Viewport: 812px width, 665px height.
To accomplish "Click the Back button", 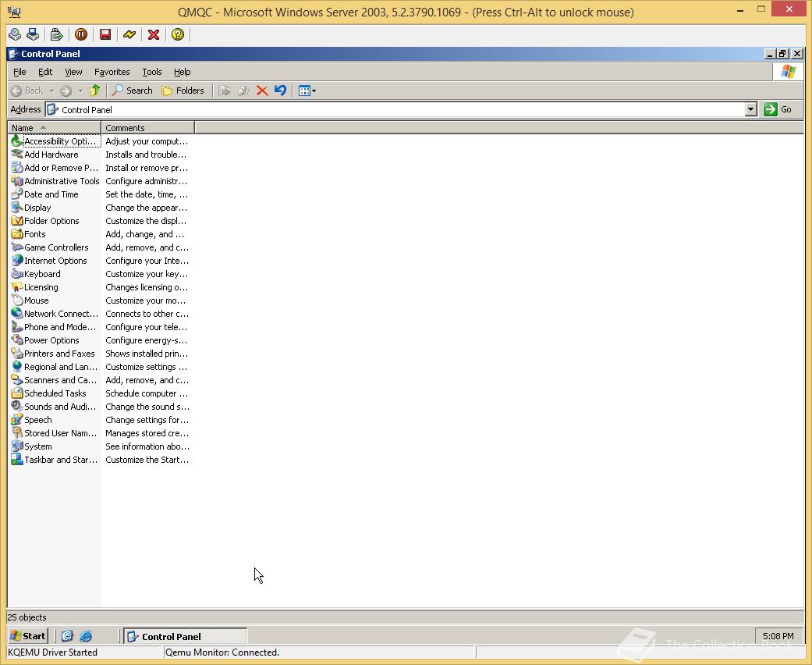I will [27, 91].
